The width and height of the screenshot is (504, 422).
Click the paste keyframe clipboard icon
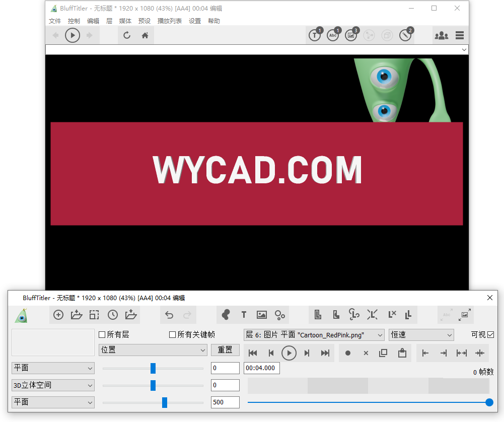tap(402, 353)
